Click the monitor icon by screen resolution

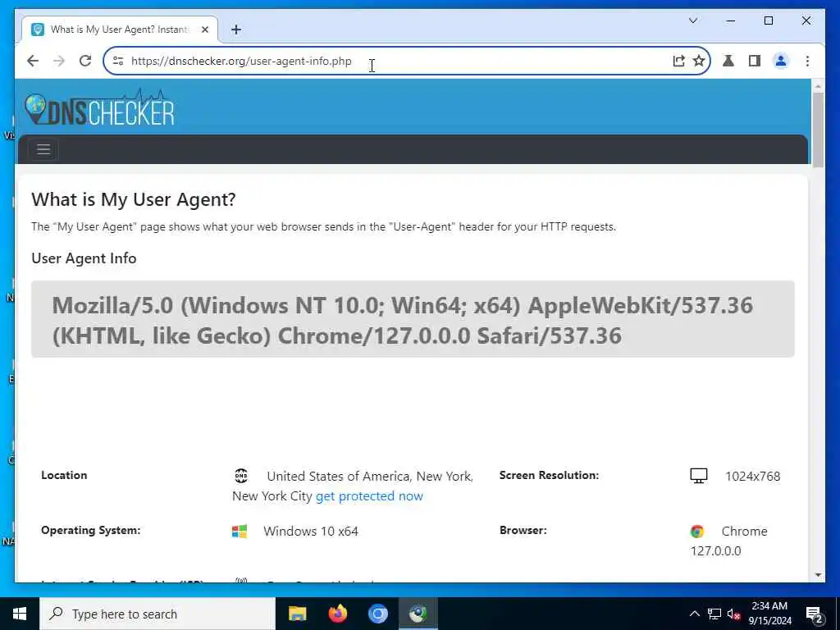click(x=699, y=476)
